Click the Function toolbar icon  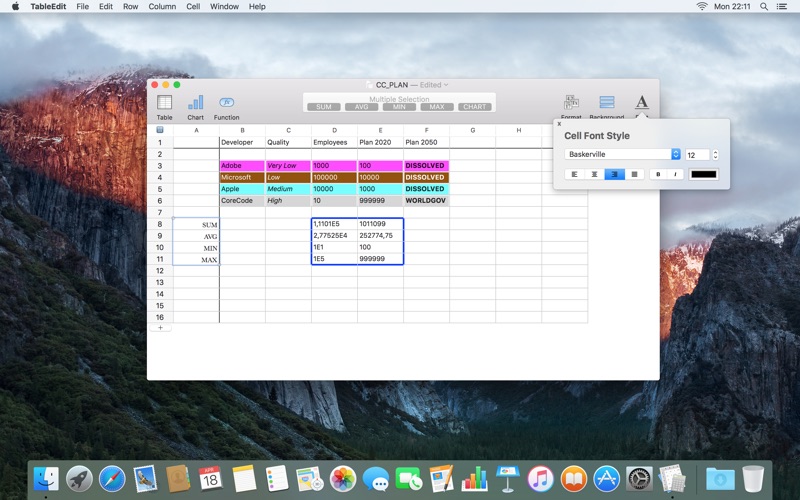click(227, 102)
